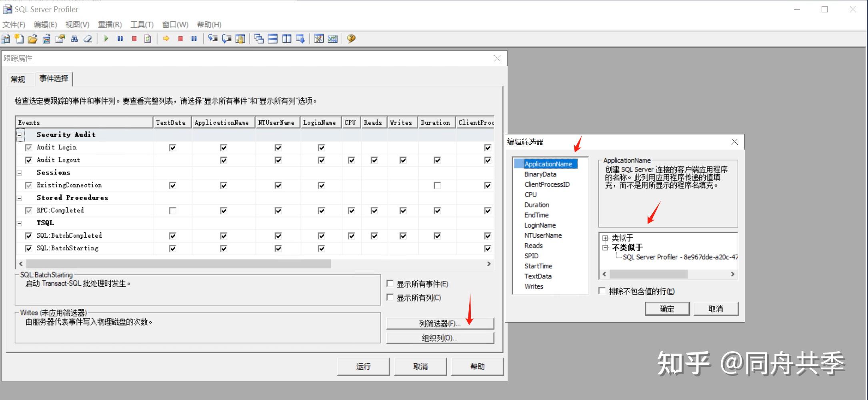Image resolution: width=868 pixels, height=400 pixels.
Task: Open a saved trace file
Action: [32, 38]
